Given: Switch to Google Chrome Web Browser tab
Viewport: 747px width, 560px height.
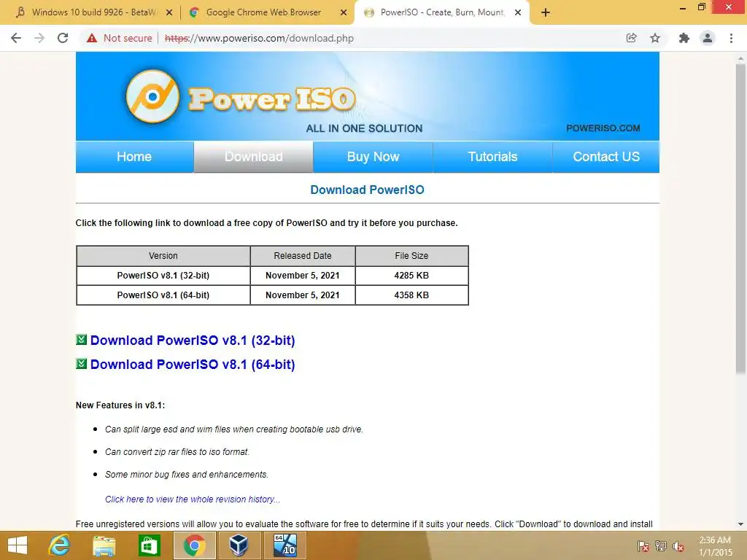Looking at the screenshot, I should (x=267, y=13).
